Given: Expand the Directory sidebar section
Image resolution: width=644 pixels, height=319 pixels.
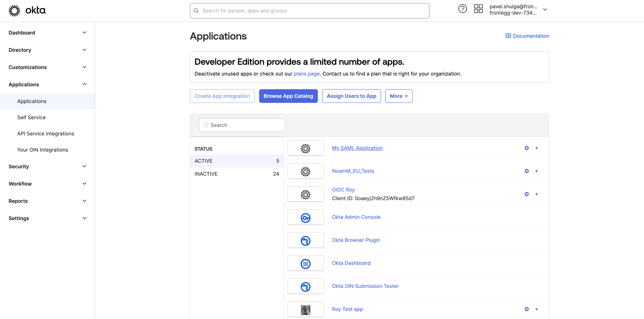Looking at the screenshot, I should click(x=47, y=50).
